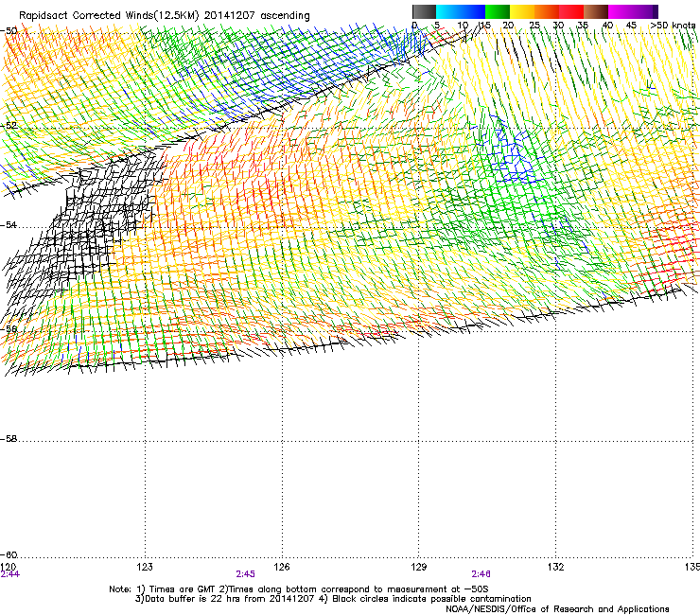The width and height of the screenshot is (700, 615).
Task: Click the note line about Data buffer 22 hrs
Action: 333,599
